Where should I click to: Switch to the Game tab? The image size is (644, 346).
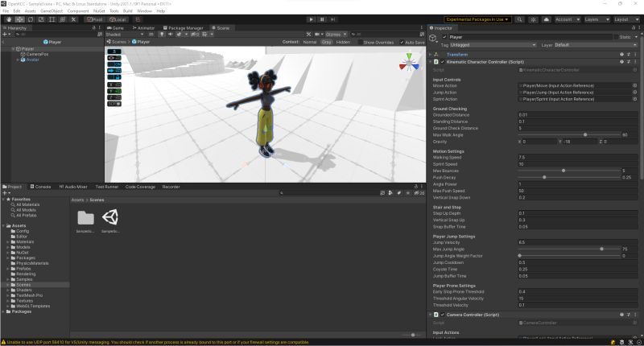tap(116, 28)
